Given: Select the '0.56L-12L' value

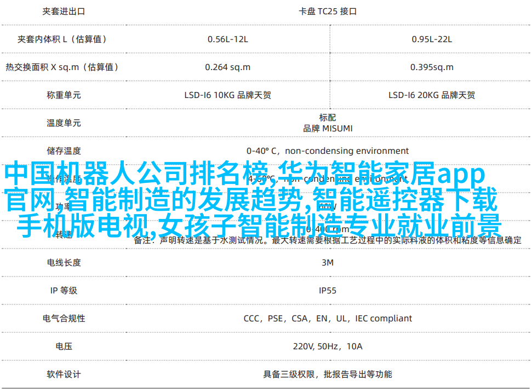Looking at the screenshot, I should (228, 39).
